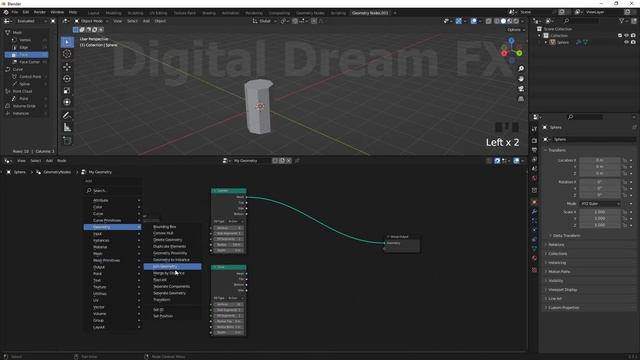The height and width of the screenshot is (360, 640).
Task: Open the Modifiers wrench properties tab
Action: [534, 211]
